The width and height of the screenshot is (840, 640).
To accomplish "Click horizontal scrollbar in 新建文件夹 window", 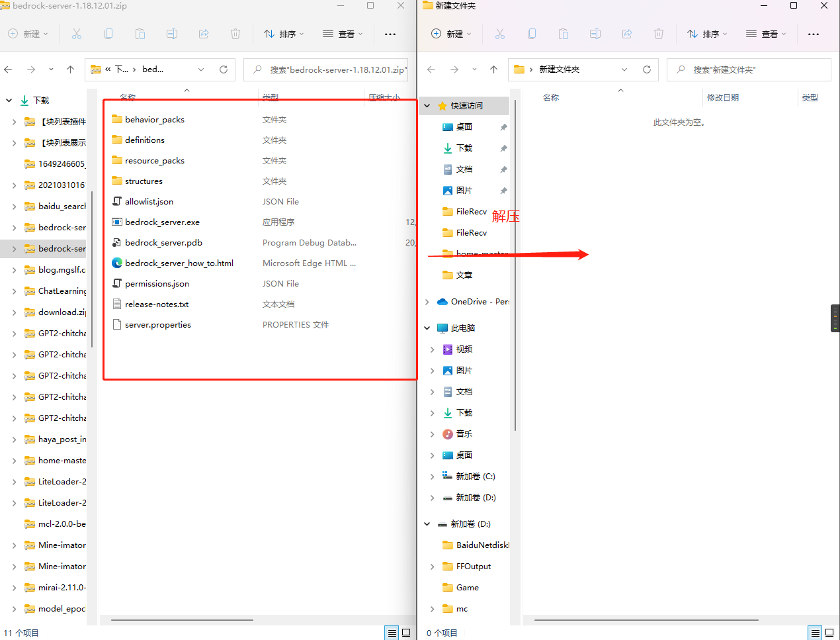I will 646,620.
